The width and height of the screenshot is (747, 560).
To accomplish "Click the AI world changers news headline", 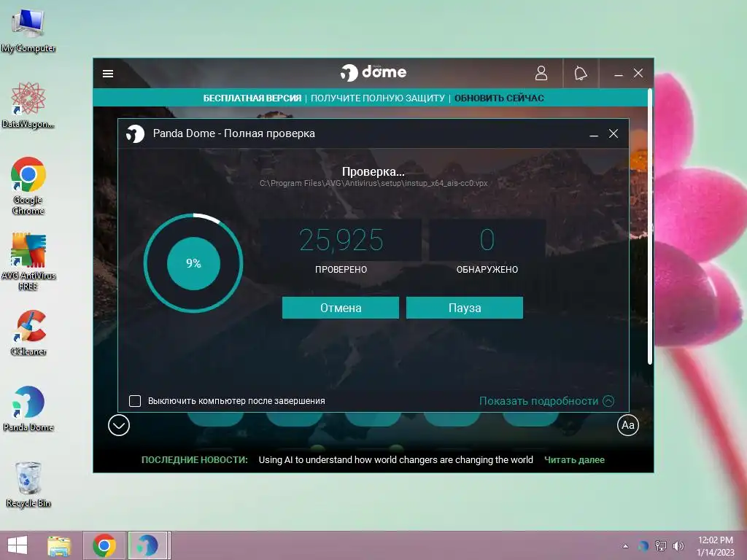I will (x=395, y=460).
